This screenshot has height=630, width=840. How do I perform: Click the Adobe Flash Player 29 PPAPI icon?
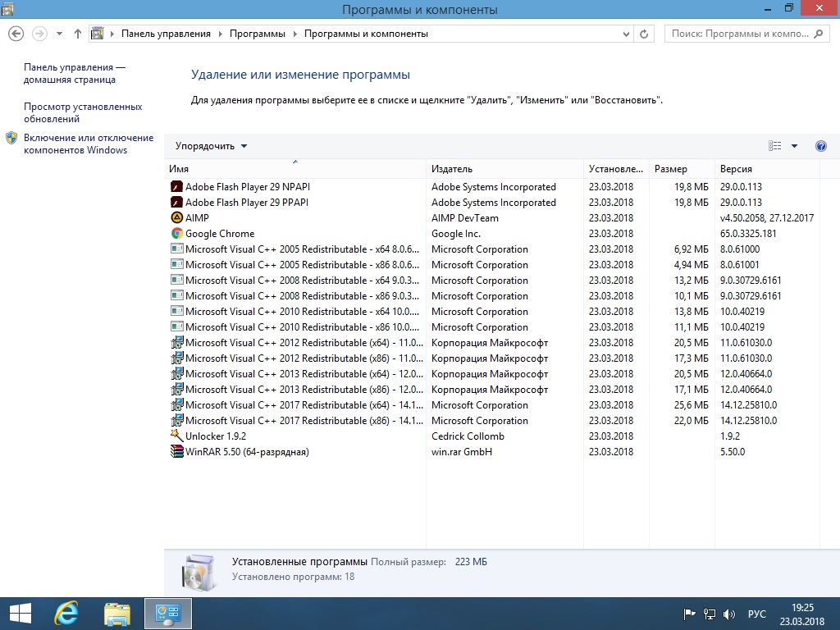[x=177, y=202]
